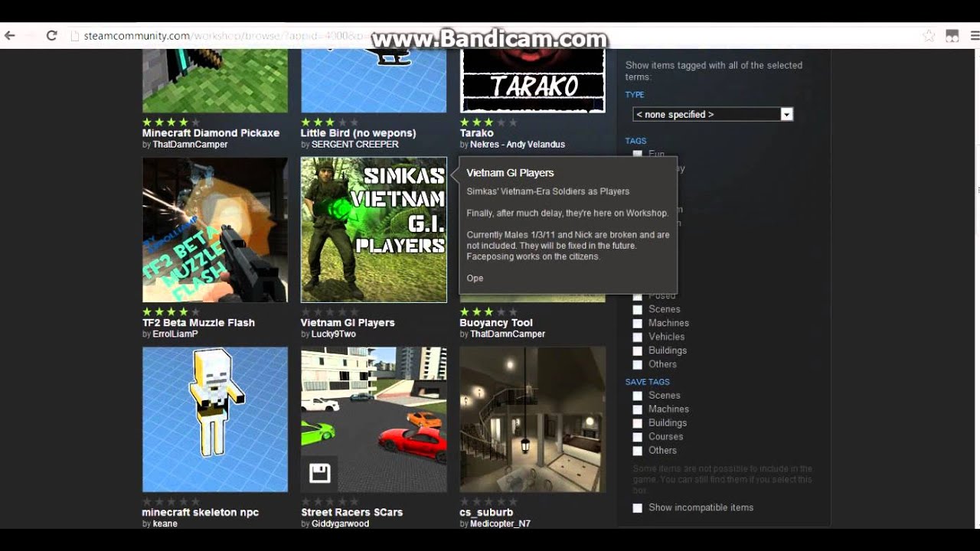Click author name Nekres - Andy Velandus
Viewport: 980px width, 551px height.
tap(517, 145)
